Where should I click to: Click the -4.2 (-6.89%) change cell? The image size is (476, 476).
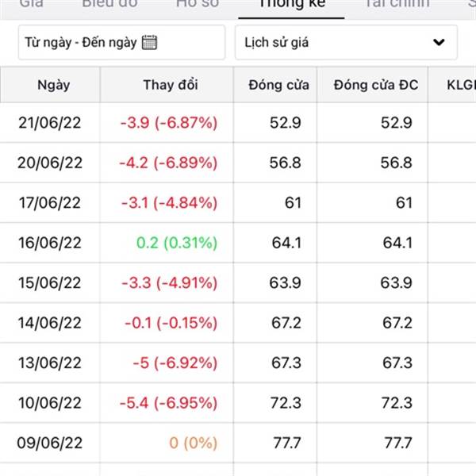point(168,163)
